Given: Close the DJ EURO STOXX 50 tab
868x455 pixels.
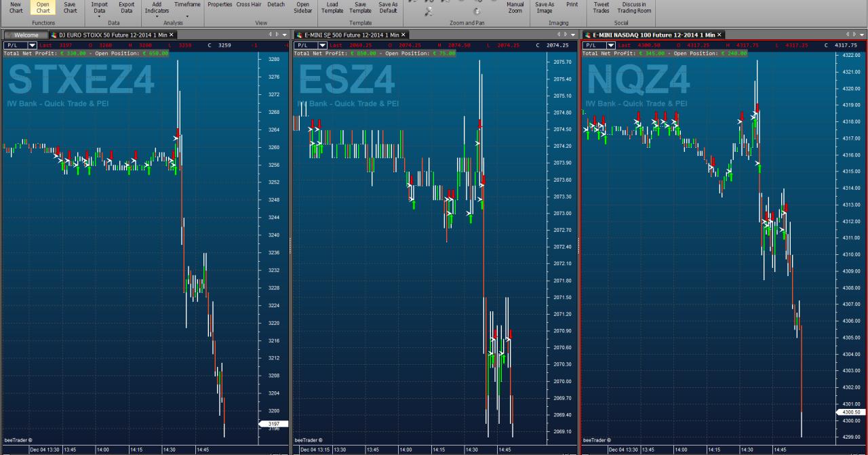Looking at the screenshot, I should coord(172,35).
